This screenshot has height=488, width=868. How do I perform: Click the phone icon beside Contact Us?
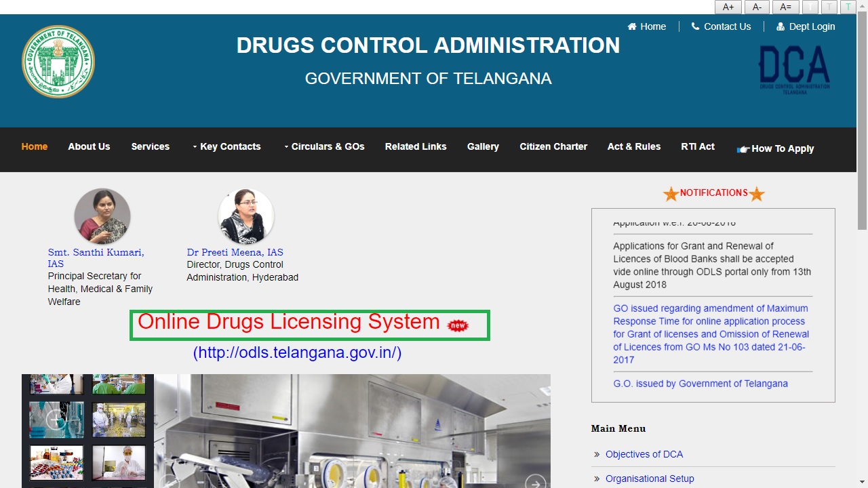pyautogui.click(x=694, y=26)
